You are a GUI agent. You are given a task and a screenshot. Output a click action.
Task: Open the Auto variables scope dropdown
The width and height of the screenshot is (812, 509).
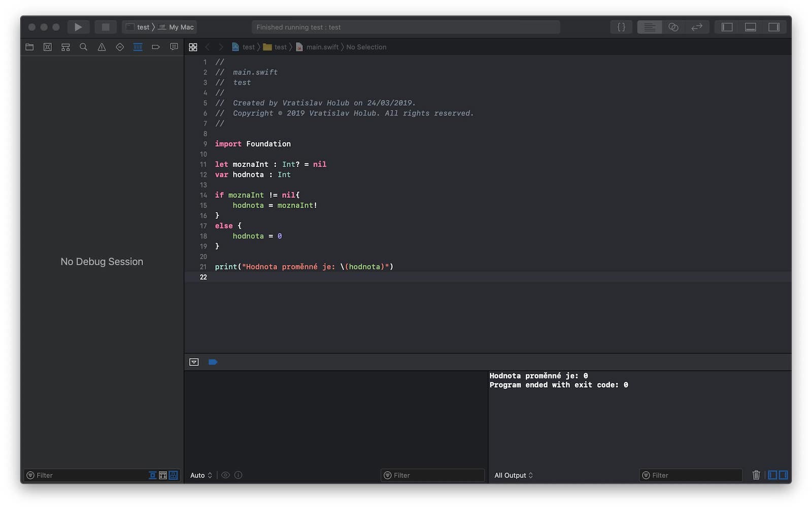201,476
